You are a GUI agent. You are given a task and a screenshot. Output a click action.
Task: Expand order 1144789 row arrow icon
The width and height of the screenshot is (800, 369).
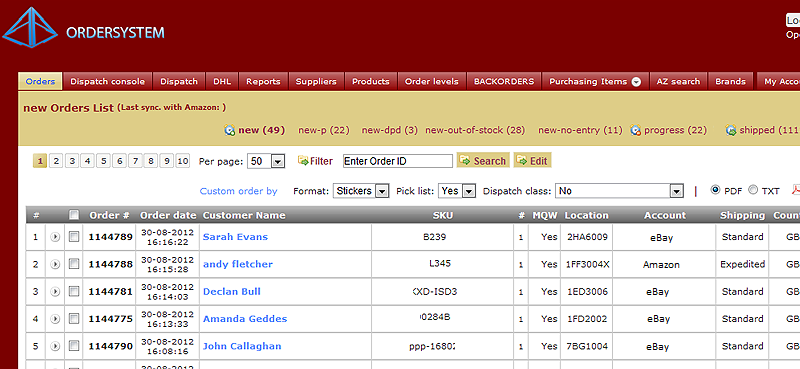point(55,237)
